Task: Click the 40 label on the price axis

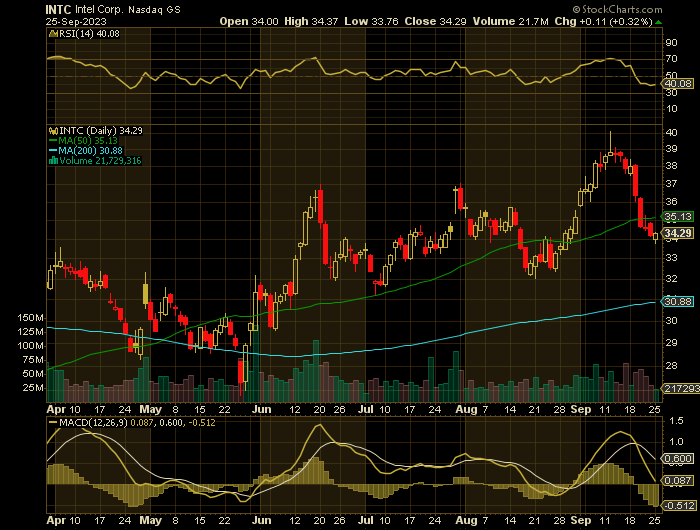Action: pyautogui.click(x=671, y=133)
